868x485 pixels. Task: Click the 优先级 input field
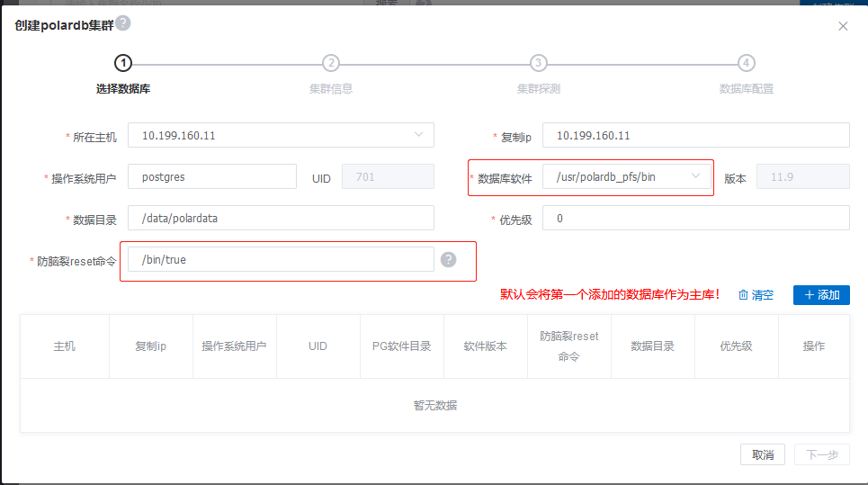click(696, 218)
